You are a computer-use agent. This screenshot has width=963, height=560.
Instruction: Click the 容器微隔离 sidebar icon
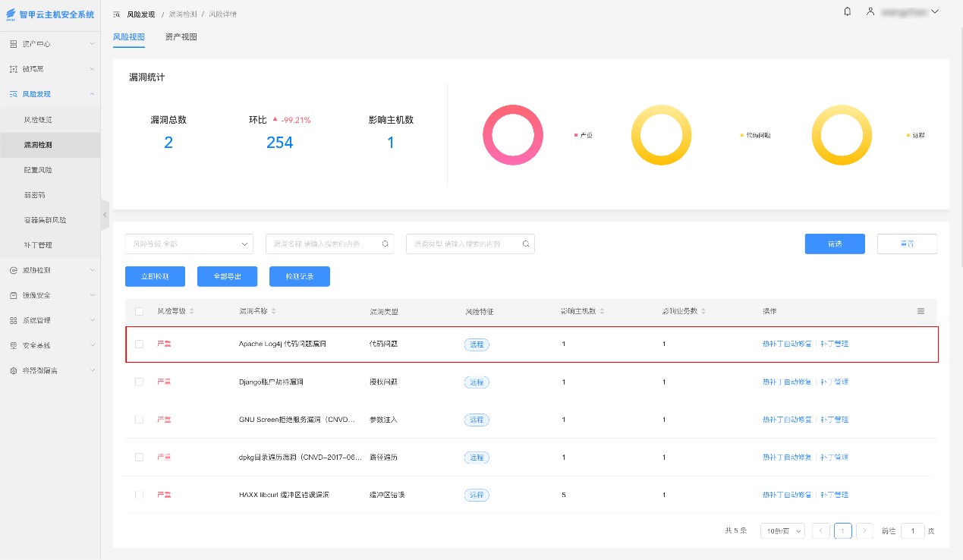pos(13,370)
